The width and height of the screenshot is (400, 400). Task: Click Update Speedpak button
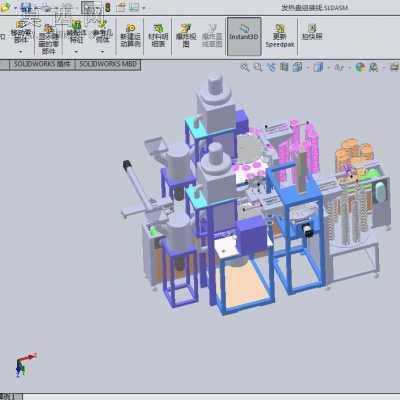(x=280, y=35)
